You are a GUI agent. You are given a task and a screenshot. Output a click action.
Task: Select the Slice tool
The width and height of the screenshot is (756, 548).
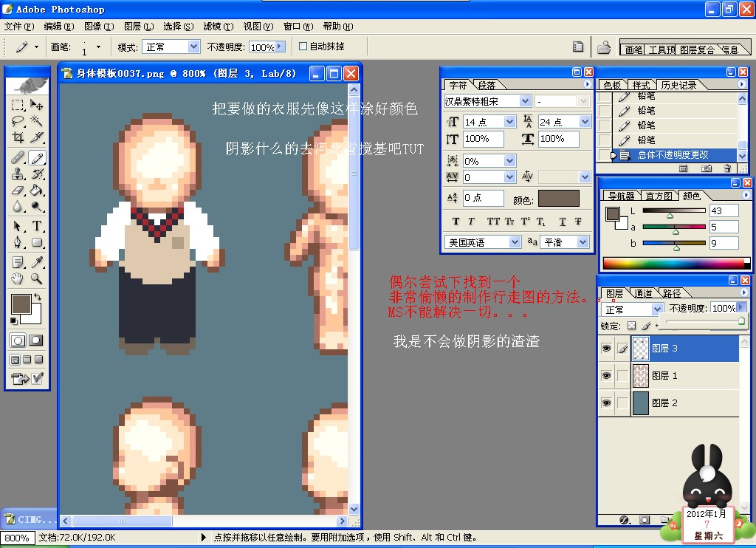[37, 137]
